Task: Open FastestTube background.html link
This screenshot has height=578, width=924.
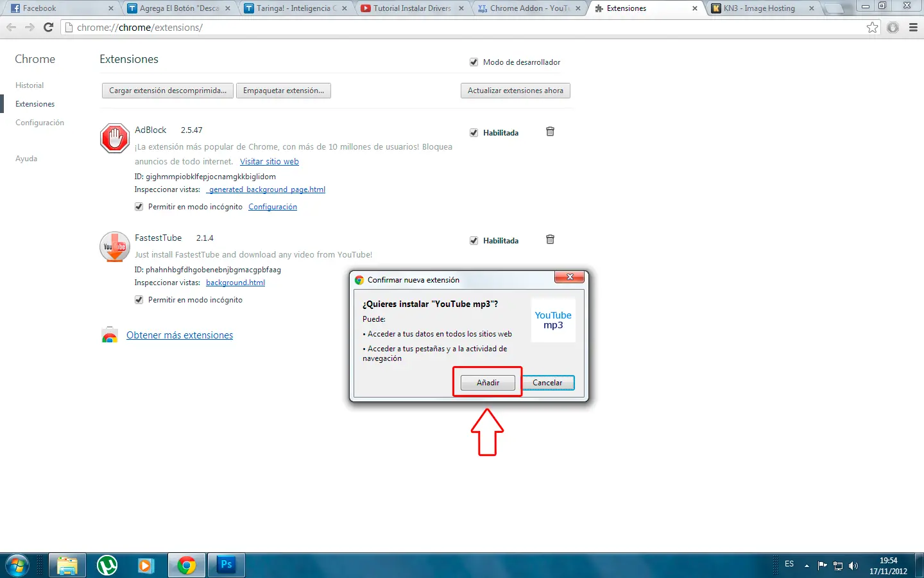Action: 235,283
